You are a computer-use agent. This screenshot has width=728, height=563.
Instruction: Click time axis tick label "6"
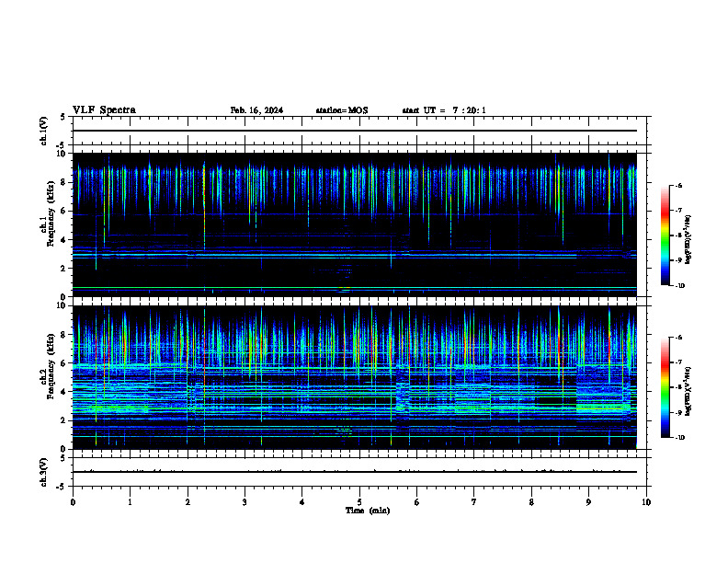tap(417, 502)
